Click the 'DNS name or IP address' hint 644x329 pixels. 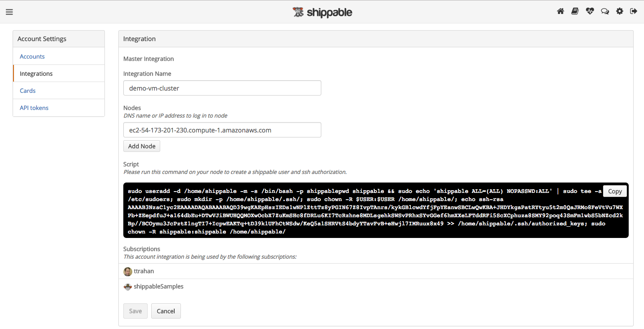click(x=176, y=116)
